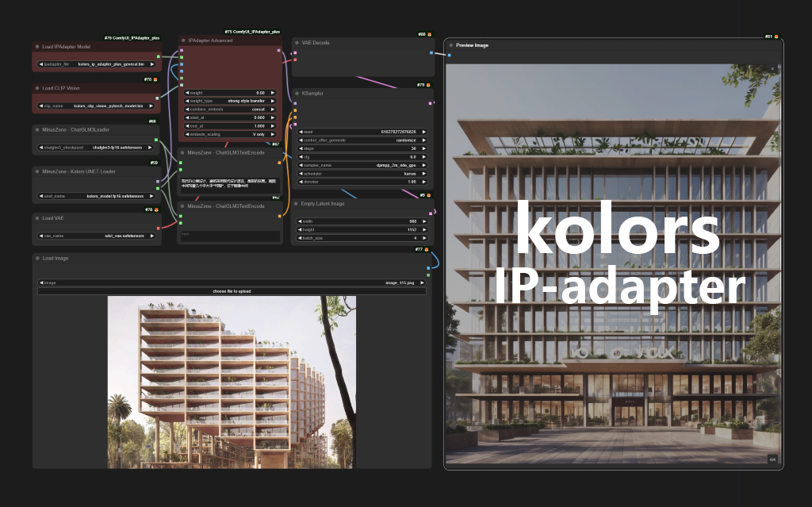Collapse the Load IPAdapter Model node via its dot
This screenshot has width=812, height=507.
pyautogui.click(x=37, y=47)
